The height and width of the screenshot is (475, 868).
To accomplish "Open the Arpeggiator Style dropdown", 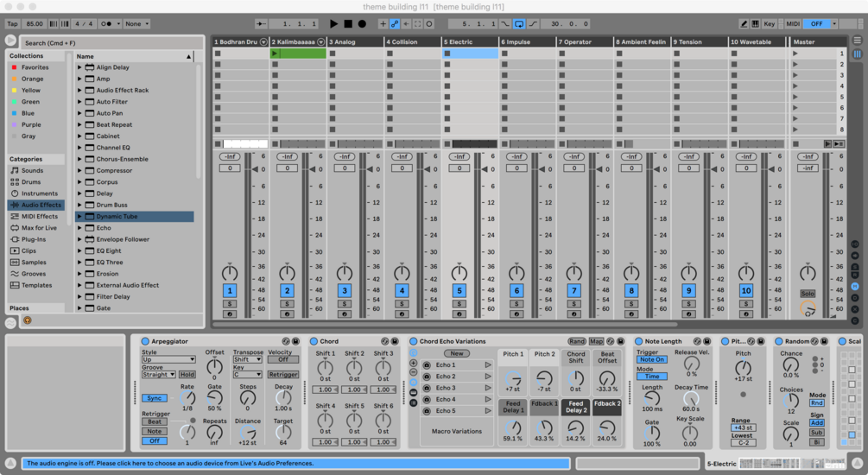I will [168, 359].
